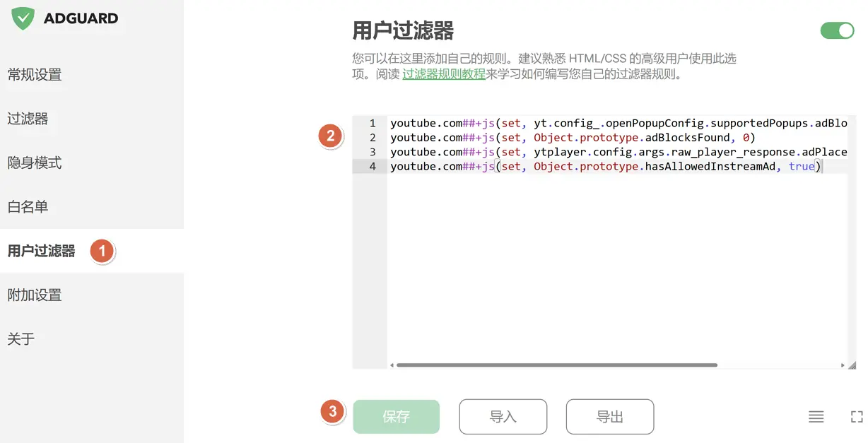Click rule line with hasAllowedInstreamAd

click(x=606, y=167)
